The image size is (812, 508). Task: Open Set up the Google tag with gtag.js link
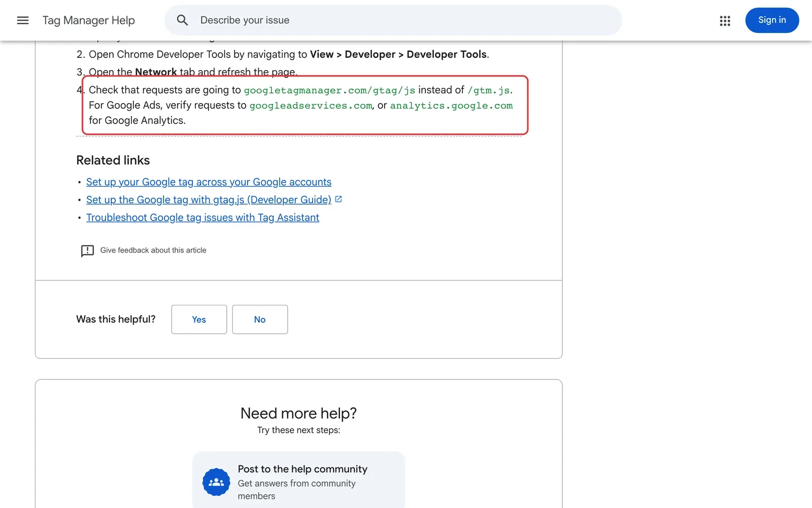pyautogui.click(x=209, y=200)
